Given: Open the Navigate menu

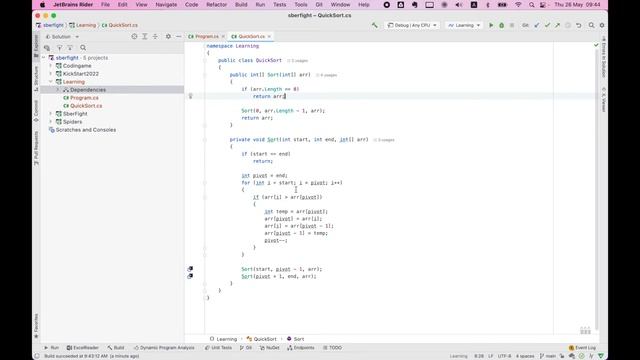Looking at the screenshot, I should [x=166, y=4].
